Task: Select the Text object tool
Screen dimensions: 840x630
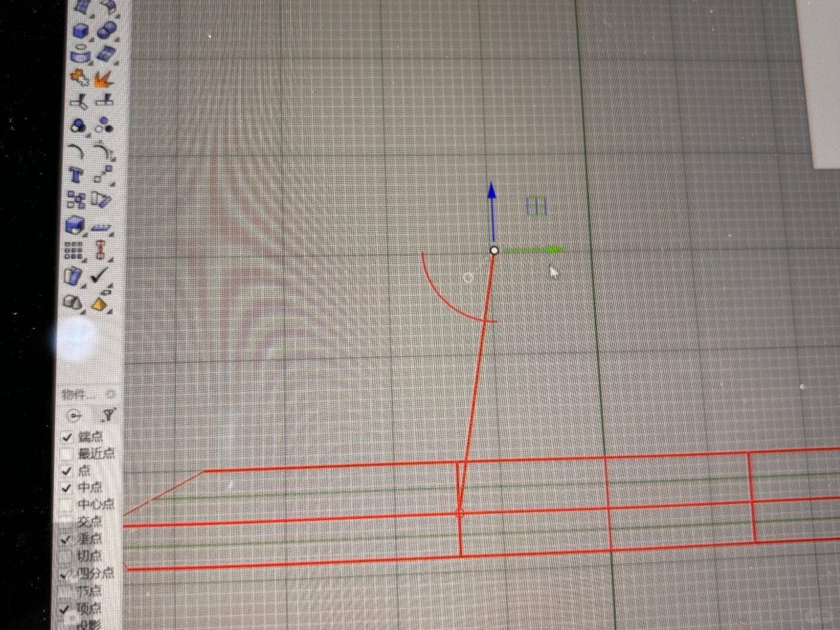Action: (x=76, y=175)
